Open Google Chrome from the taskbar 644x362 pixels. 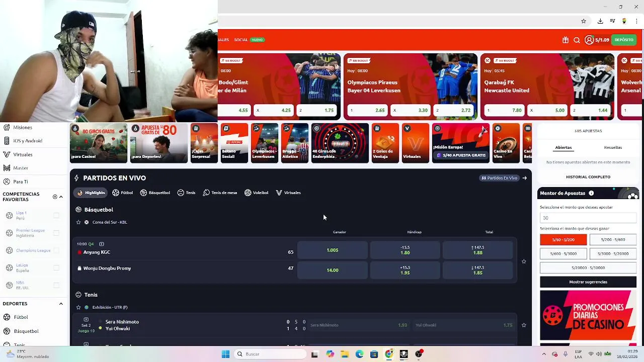tap(389, 354)
